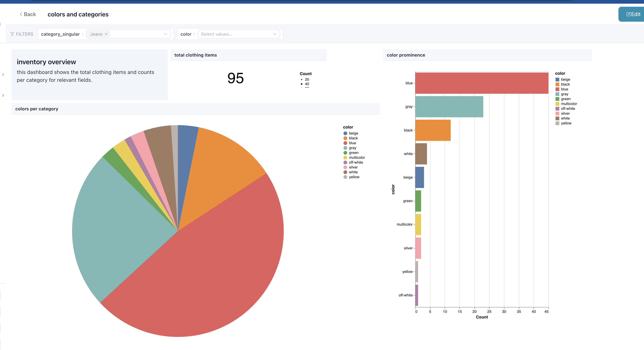Click the 'total clothing items' panel title
This screenshot has width=644, height=350.
[195, 55]
